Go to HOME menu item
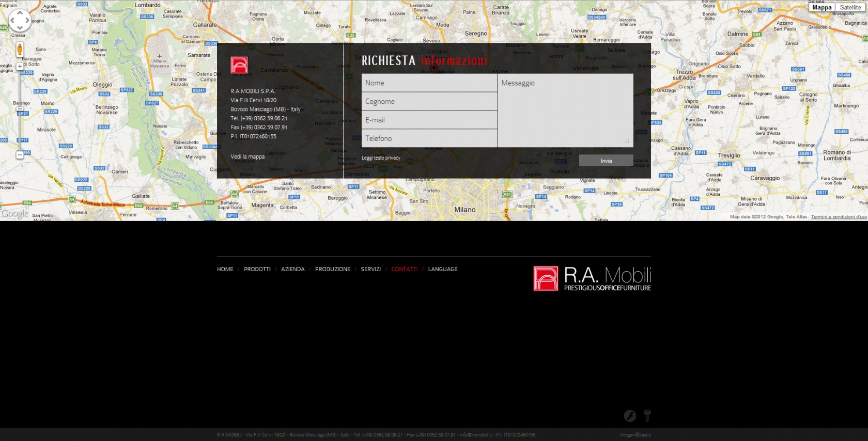The image size is (868, 441). 225,269
